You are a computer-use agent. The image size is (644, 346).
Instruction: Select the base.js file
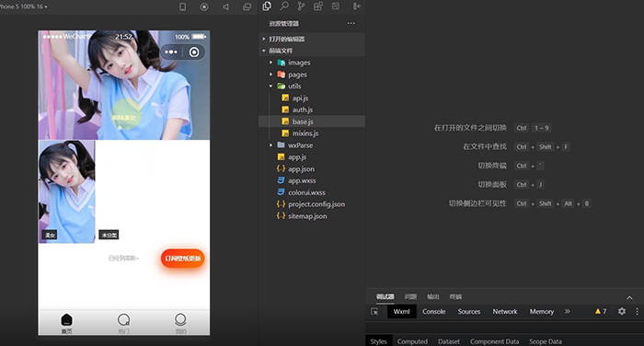point(312,121)
